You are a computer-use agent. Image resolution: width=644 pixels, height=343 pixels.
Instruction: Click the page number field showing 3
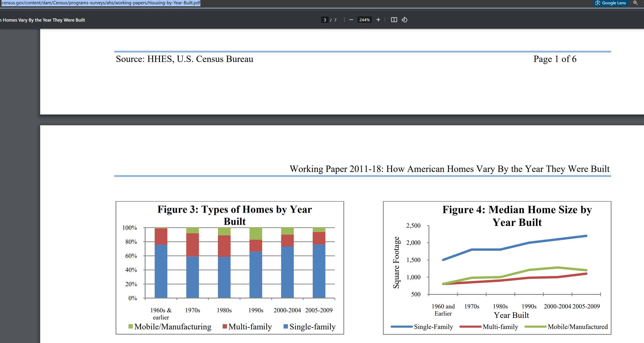coord(325,20)
